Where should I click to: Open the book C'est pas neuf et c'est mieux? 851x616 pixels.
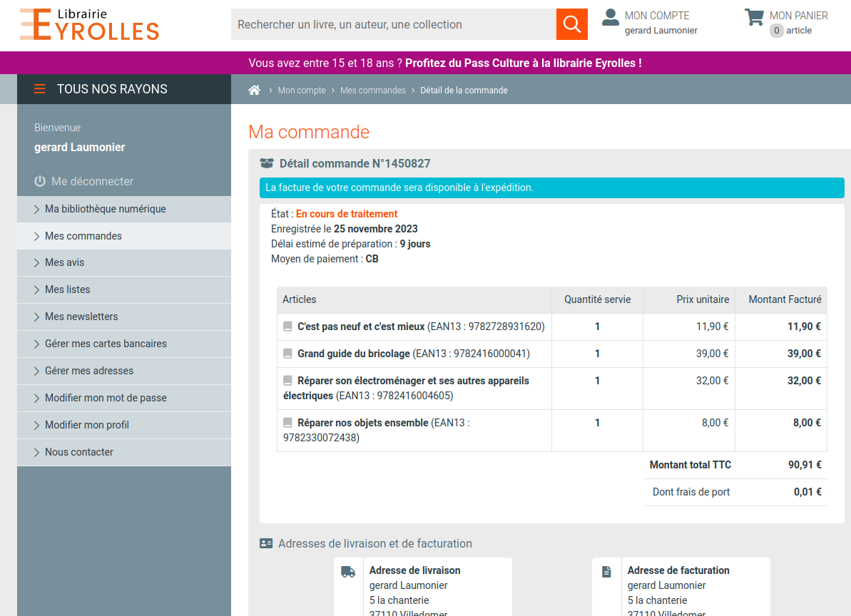point(361,327)
